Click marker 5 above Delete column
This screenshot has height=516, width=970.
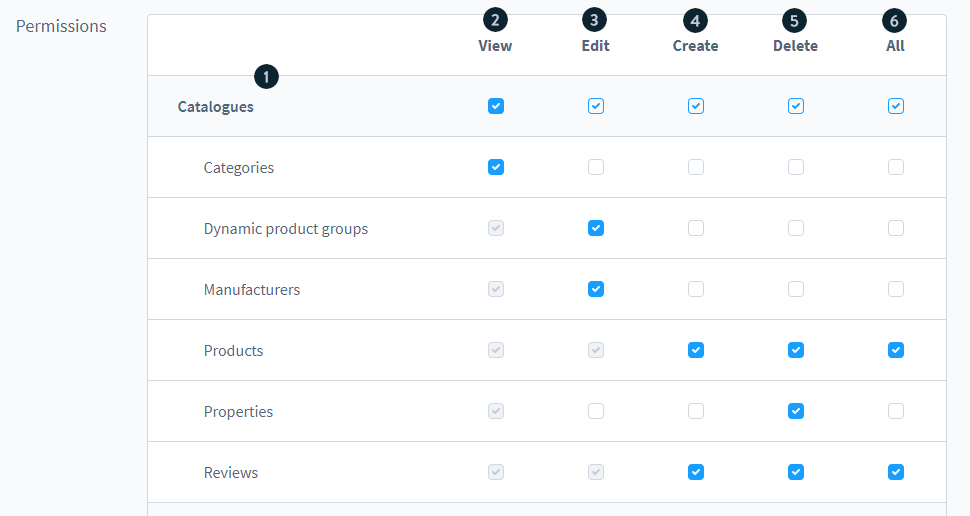point(795,19)
